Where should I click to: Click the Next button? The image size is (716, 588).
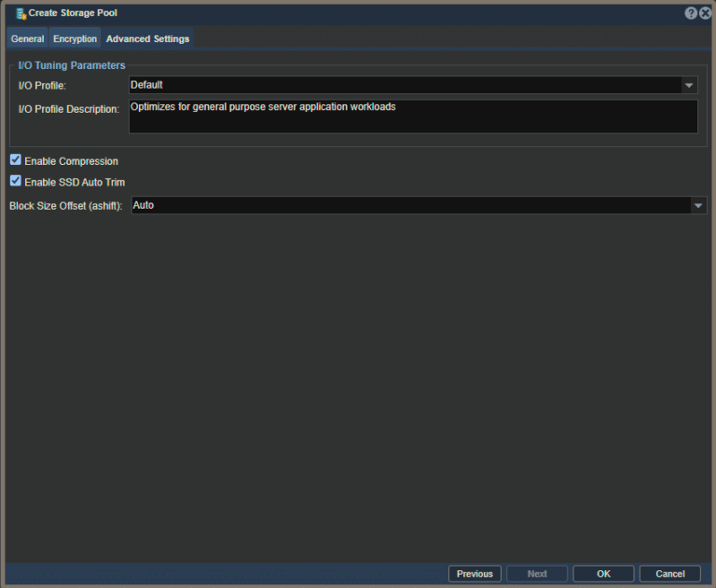(x=537, y=574)
